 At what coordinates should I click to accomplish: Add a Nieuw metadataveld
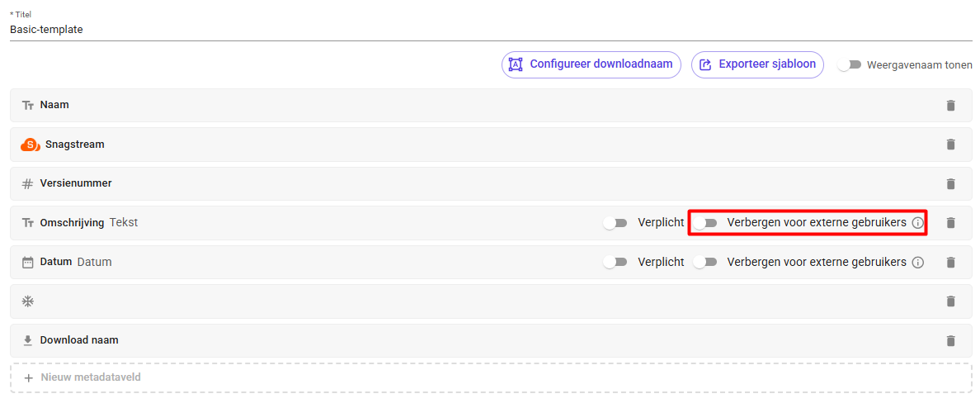pyautogui.click(x=492, y=377)
